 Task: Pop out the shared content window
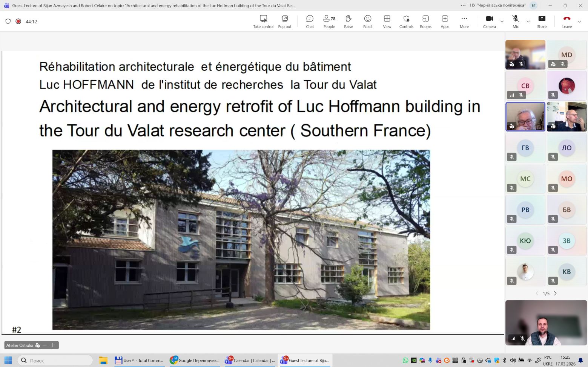tap(285, 21)
